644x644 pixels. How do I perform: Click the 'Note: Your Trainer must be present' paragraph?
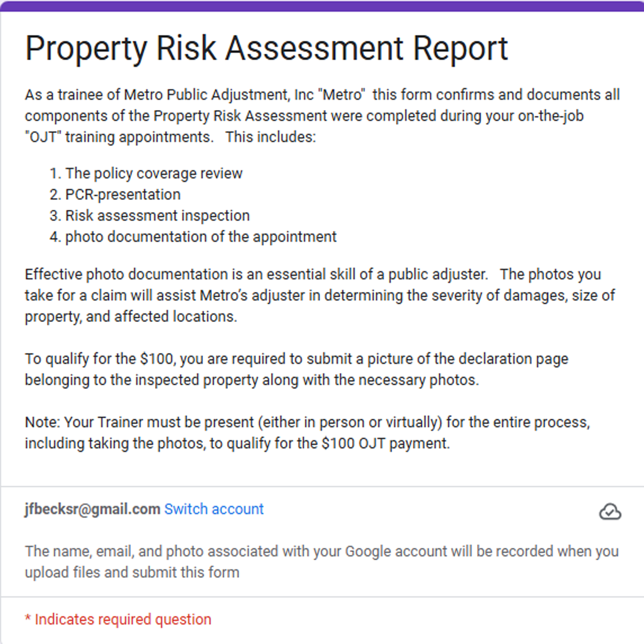tap(307, 433)
